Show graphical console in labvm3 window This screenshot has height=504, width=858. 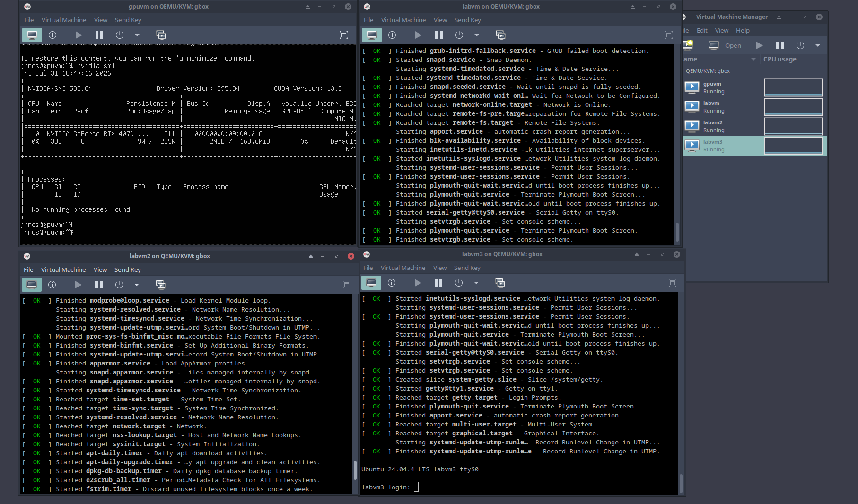pos(371,283)
